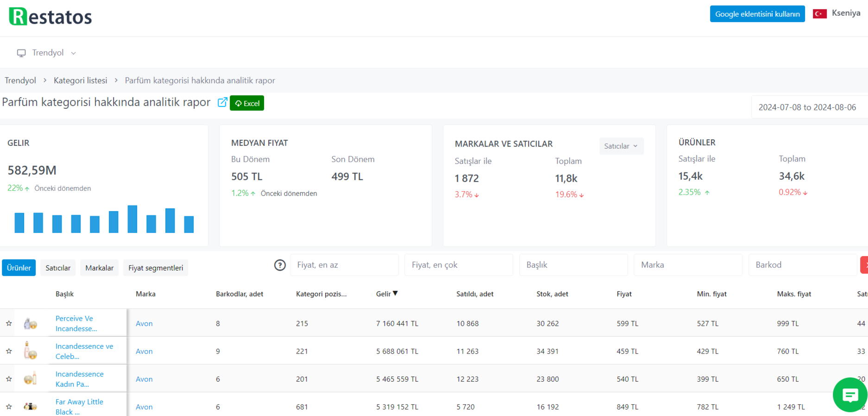Image resolution: width=868 pixels, height=416 pixels.
Task: Go to Kategori listesi breadcrumb
Action: pyautogui.click(x=80, y=80)
